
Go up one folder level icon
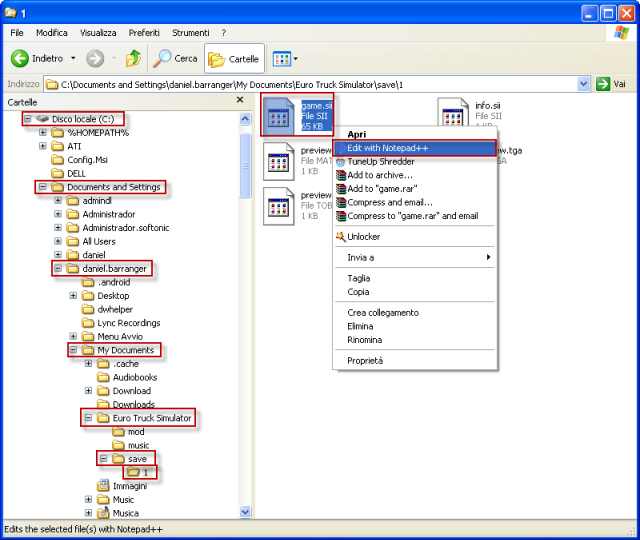[x=133, y=59]
